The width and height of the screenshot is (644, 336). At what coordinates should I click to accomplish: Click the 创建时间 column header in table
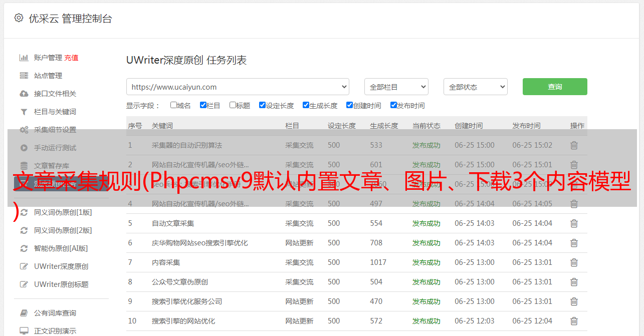[469, 126]
